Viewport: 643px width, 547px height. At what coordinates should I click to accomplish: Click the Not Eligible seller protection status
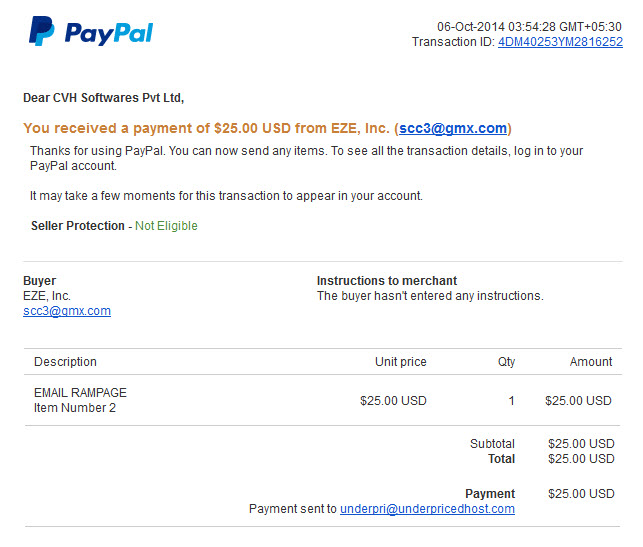[166, 226]
